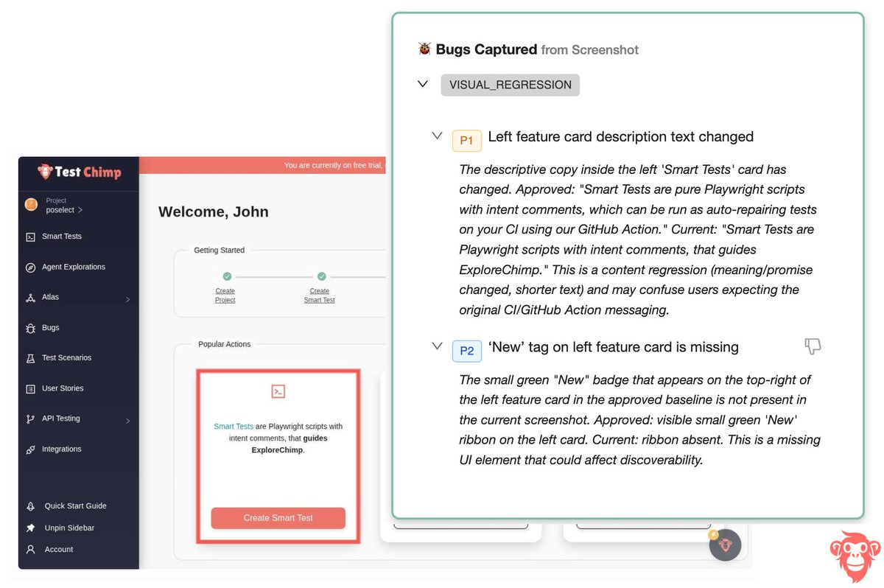884x588 pixels.
Task: Click the Test Scenarios flask icon
Action: (30, 358)
